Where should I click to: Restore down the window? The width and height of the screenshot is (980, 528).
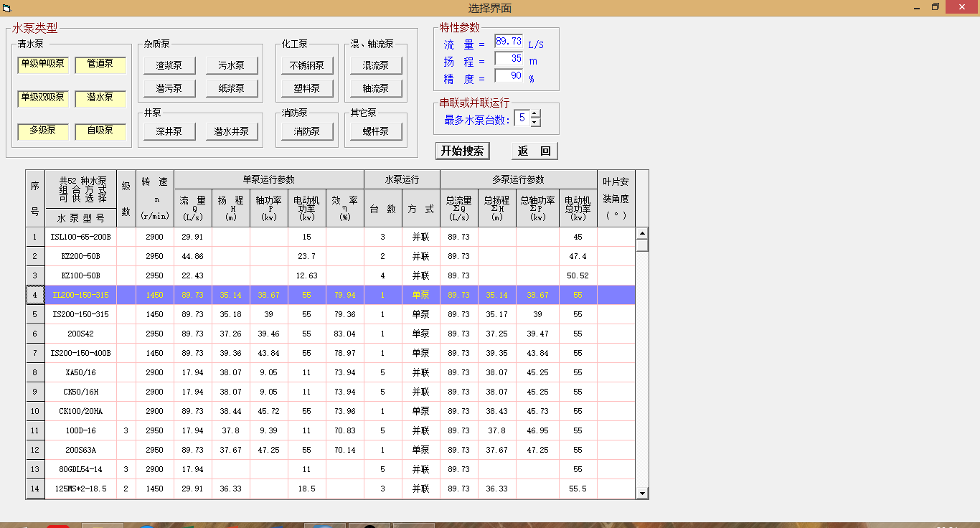[935, 7]
